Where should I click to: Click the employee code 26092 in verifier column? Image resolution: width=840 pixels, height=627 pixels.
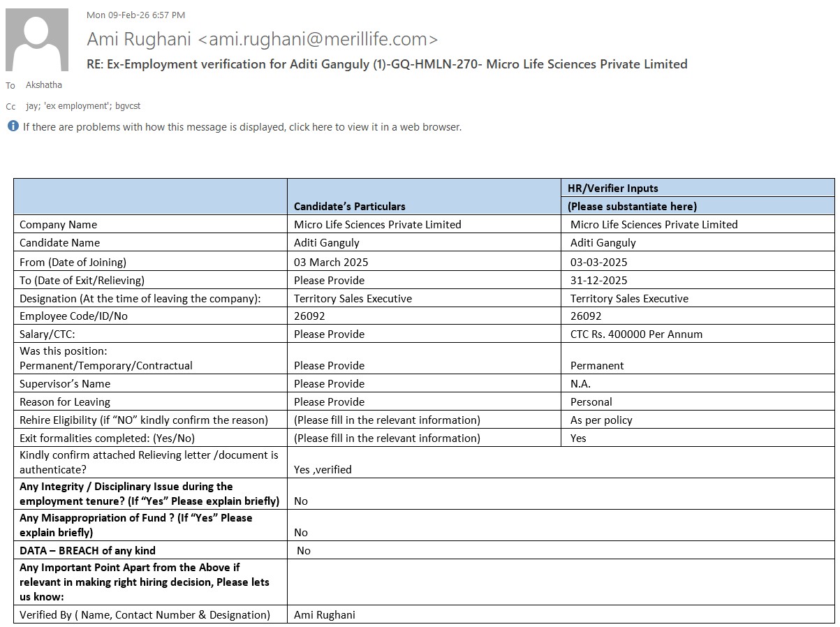(586, 316)
